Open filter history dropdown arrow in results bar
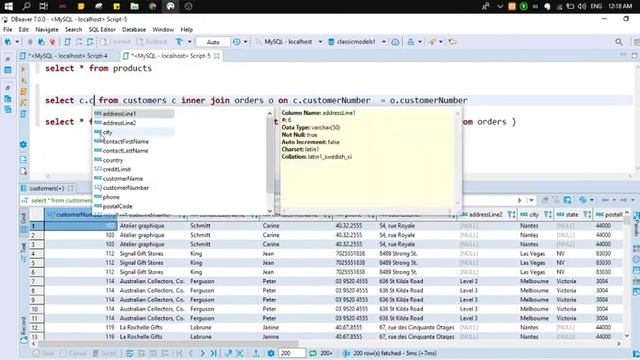This screenshot has width=640, height=360. [531, 200]
